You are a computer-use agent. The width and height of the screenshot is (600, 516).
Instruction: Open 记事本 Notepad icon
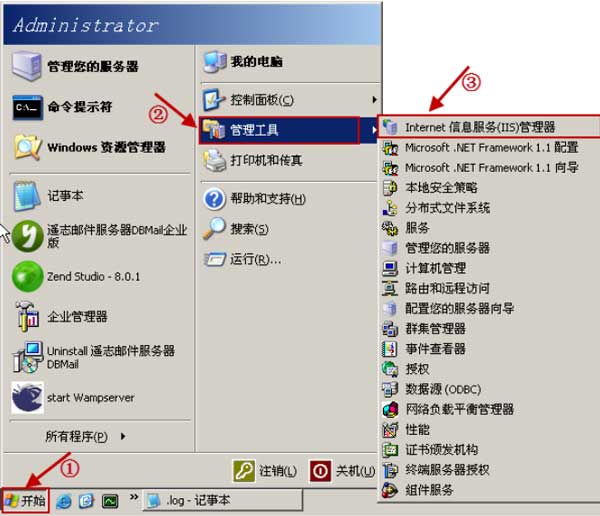(x=27, y=196)
